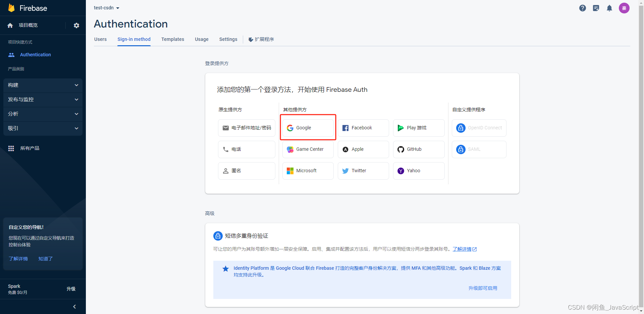Select the Apple sign-in provider
Screen dimensions: 644x314
point(363,149)
